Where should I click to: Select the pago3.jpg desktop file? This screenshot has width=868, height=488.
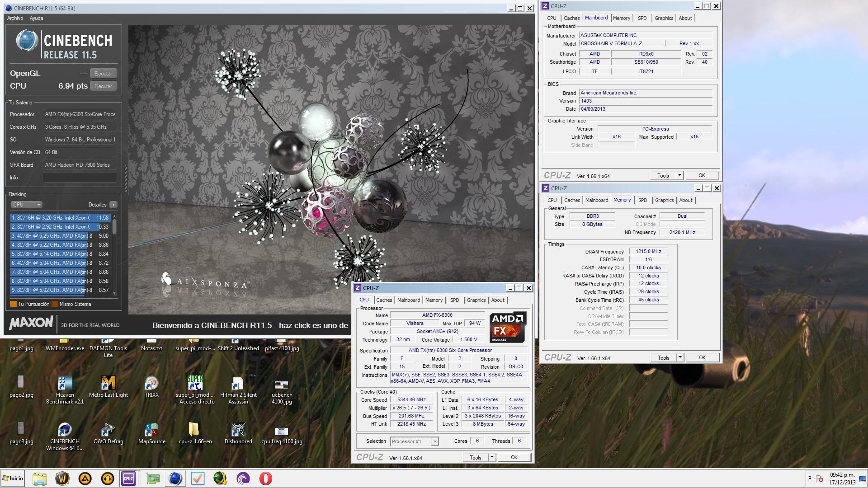pos(21,433)
